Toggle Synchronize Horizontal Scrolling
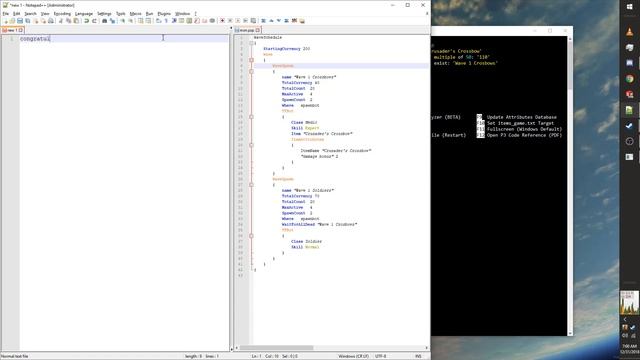 149,20
